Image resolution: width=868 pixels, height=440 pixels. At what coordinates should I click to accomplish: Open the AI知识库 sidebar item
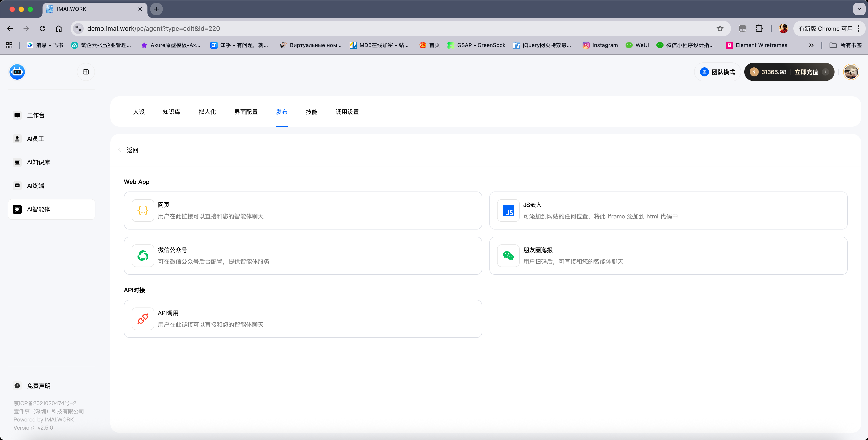[x=38, y=162]
